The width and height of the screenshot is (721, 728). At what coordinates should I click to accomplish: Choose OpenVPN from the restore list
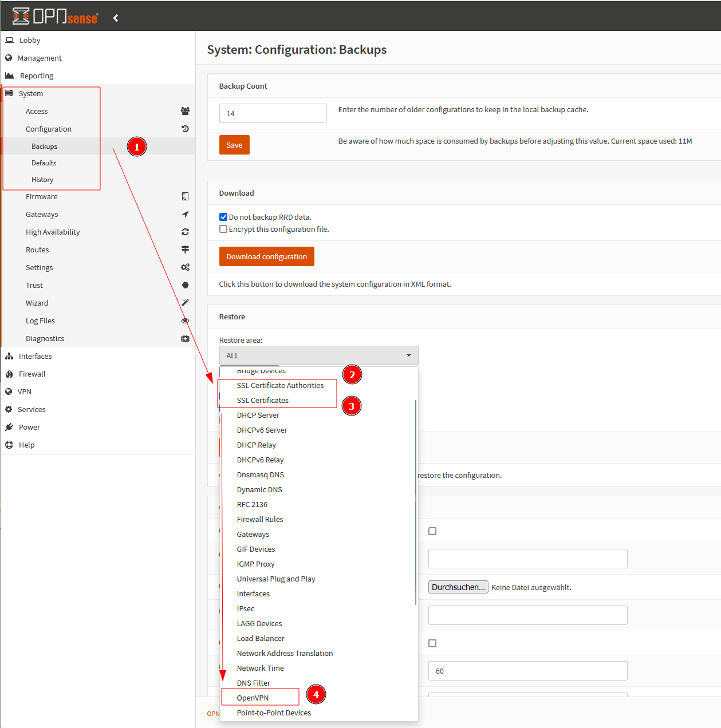click(x=253, y=698)
